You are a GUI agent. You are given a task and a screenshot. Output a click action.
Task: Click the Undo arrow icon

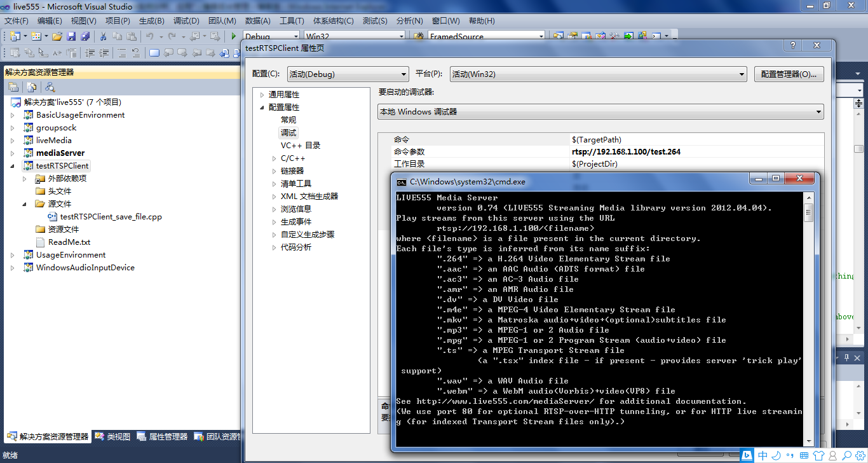point(150,36)
